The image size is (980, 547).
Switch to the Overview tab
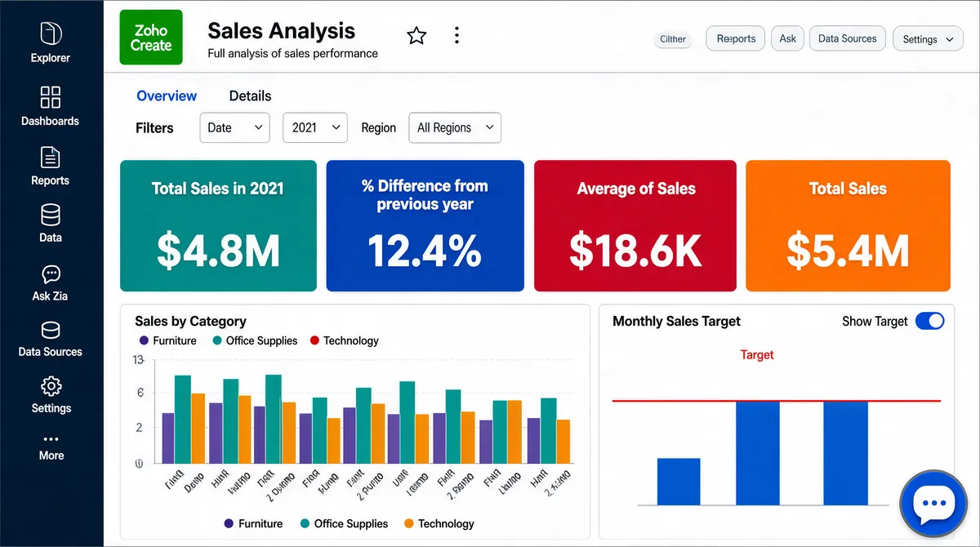tap(167, 96)
